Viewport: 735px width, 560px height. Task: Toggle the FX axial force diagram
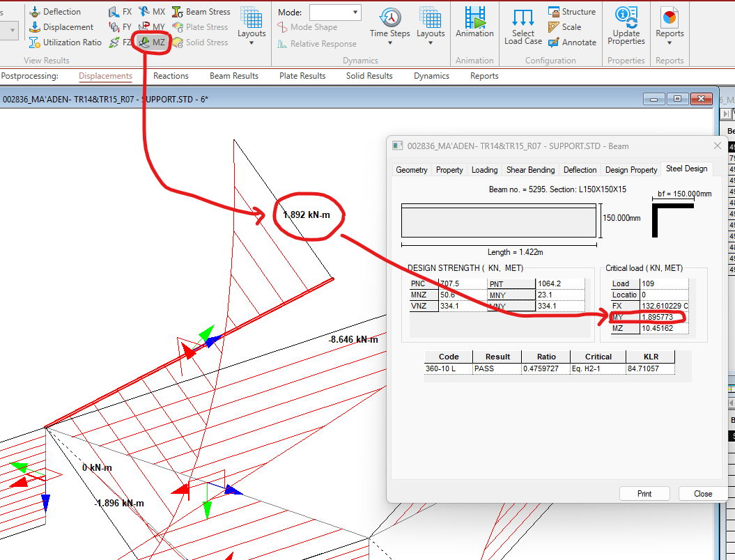[x=121, y=12]
